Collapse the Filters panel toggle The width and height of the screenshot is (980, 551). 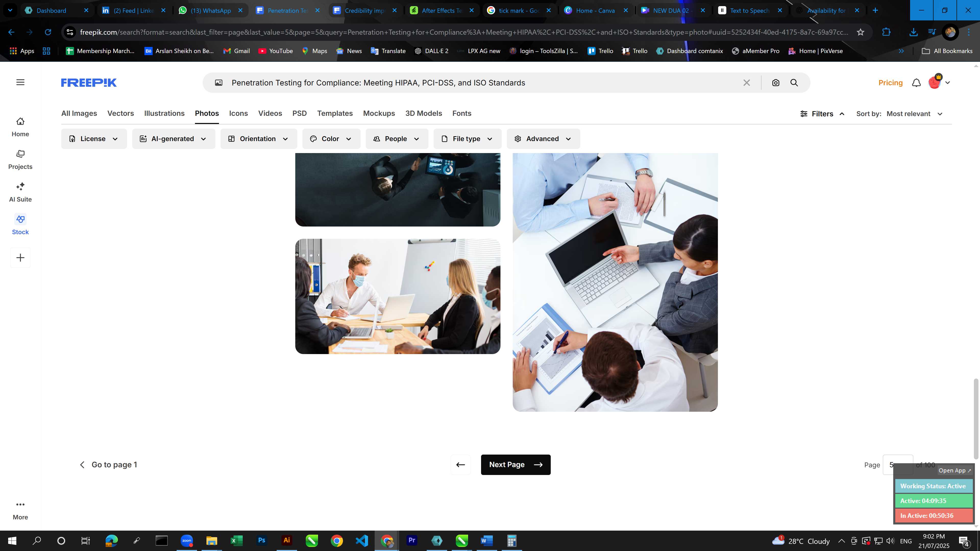click(822, 114)
